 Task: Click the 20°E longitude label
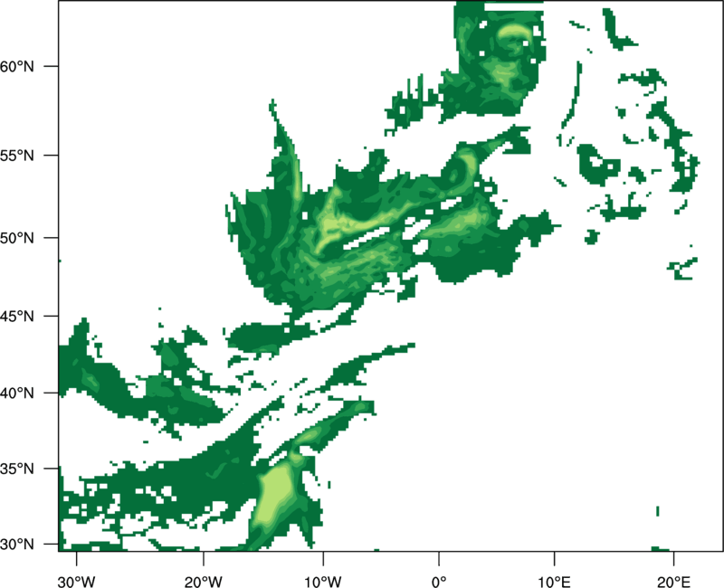coord(673,582)
